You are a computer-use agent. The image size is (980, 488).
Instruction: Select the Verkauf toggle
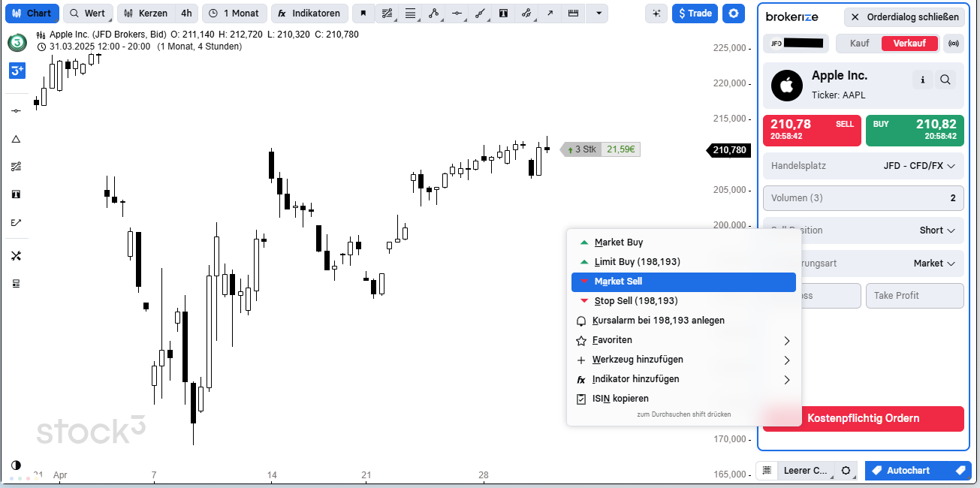pos(909,44)
